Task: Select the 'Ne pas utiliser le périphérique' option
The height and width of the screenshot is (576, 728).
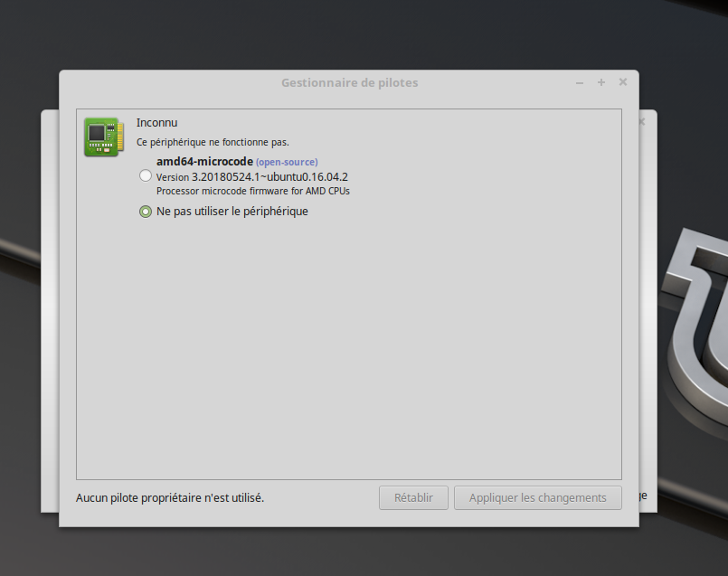Action: click(x=146, y=212)
